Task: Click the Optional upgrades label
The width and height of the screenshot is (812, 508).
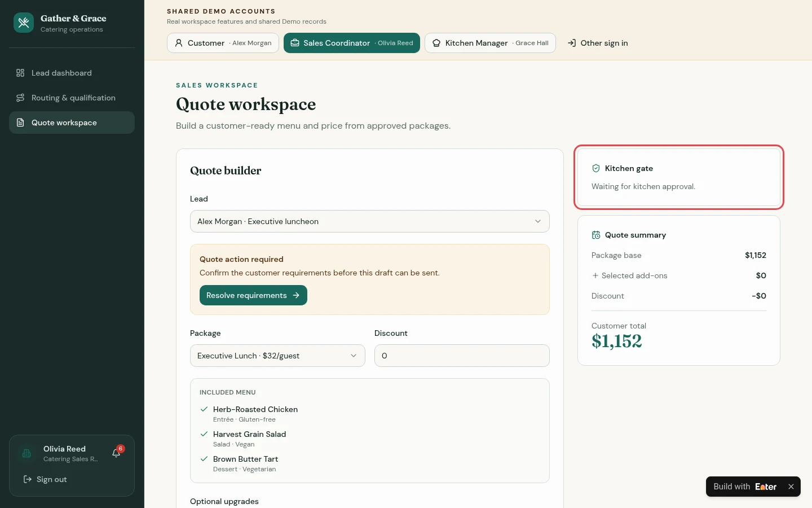Action: [x=224, y=501]
